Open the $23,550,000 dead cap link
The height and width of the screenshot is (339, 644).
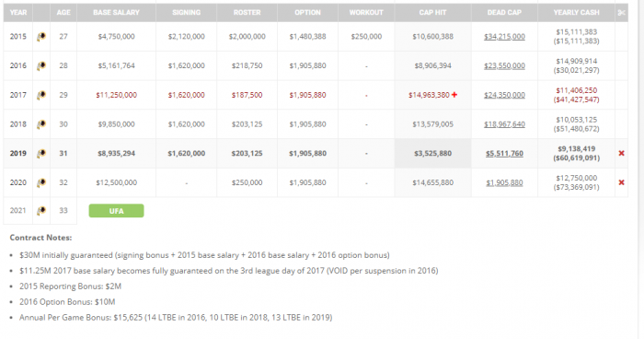point(504,65)
